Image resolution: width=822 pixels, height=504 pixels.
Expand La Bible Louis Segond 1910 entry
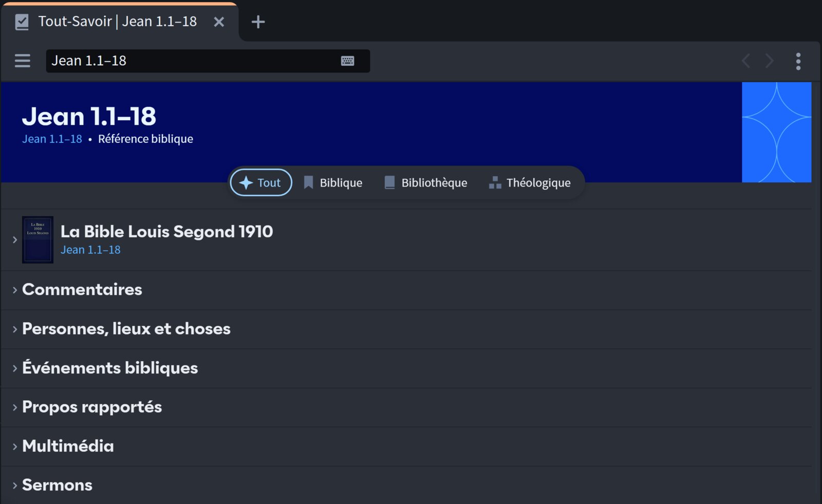(x=14, y=239)
